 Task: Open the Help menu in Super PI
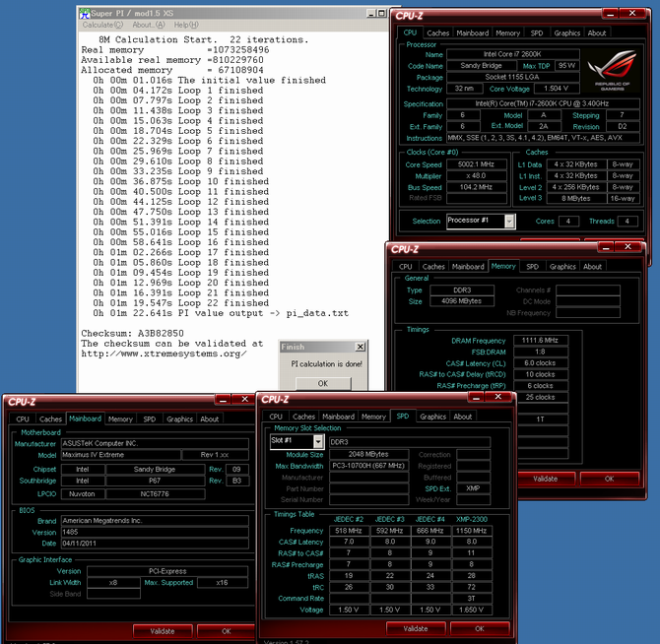[x=186, y=25]
